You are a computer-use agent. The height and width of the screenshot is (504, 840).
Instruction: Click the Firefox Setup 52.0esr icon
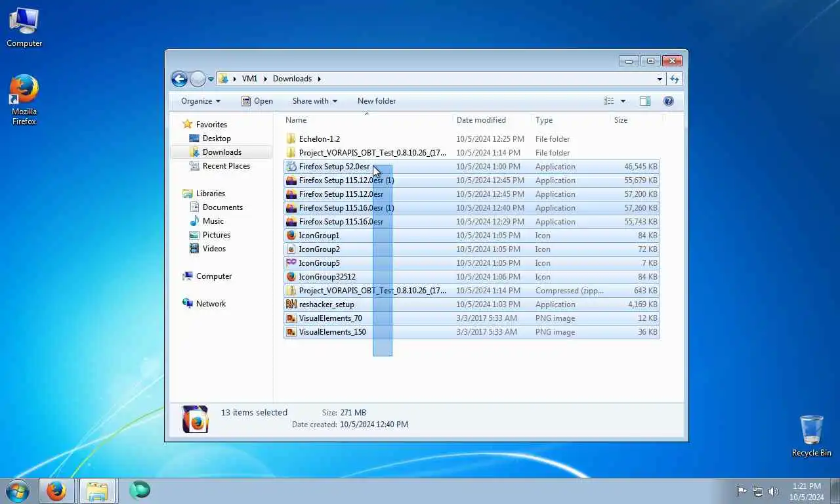click(x=291, y=167)
